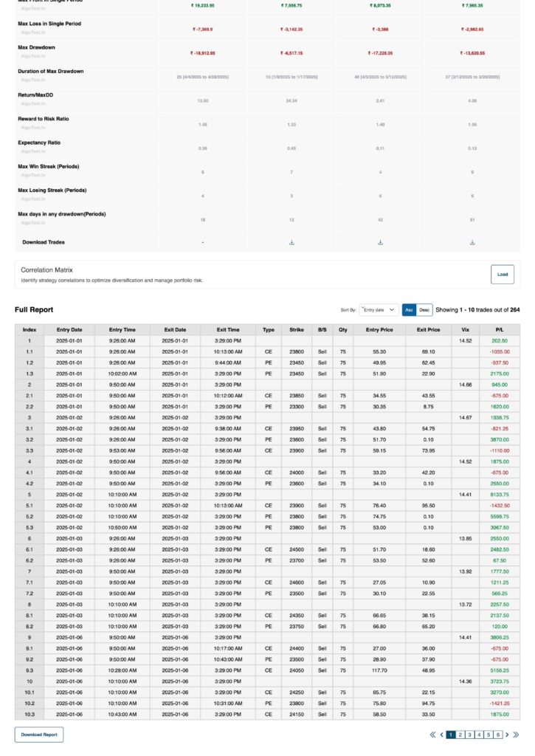Click the Exit Date column header
Screen dimensions: 535x756
pos(175,330)
